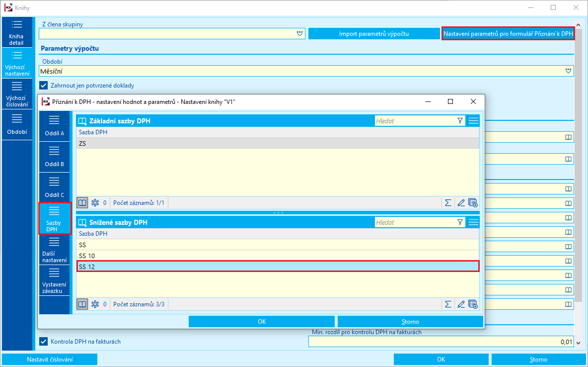This screenshot has width=588, height=367.
Task: Click snowflake icon in basic rates footer
Action: pos(95,203)
